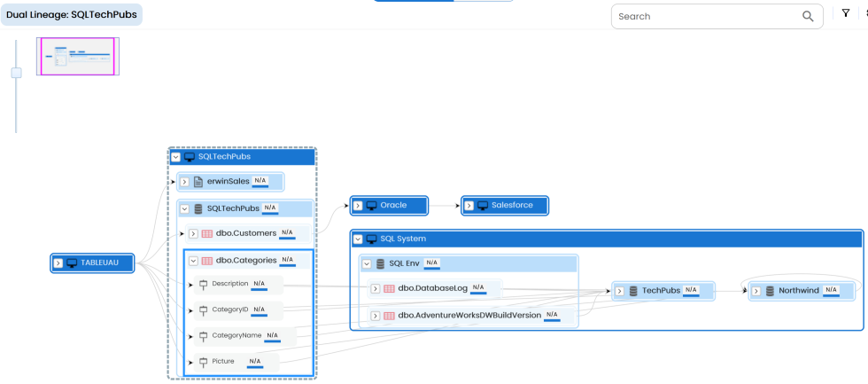
Task: Expand the Salesforce node
Action: pyautogui.click(x=469, y=206)
